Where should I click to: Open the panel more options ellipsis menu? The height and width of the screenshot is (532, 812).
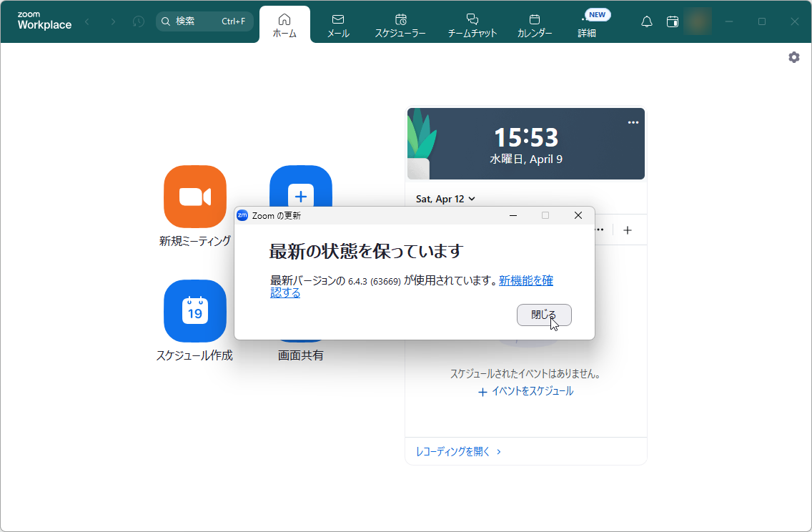coord(600,230)
